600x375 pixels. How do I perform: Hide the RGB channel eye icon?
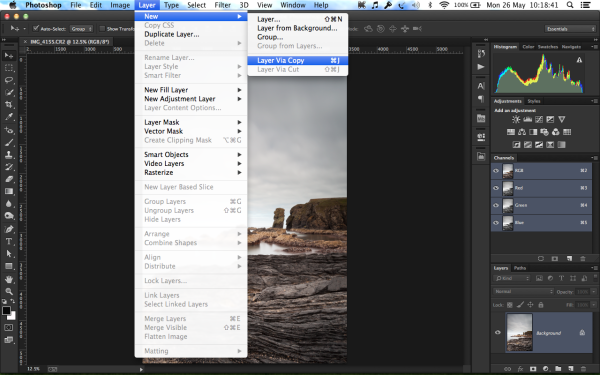coord(496,171)
